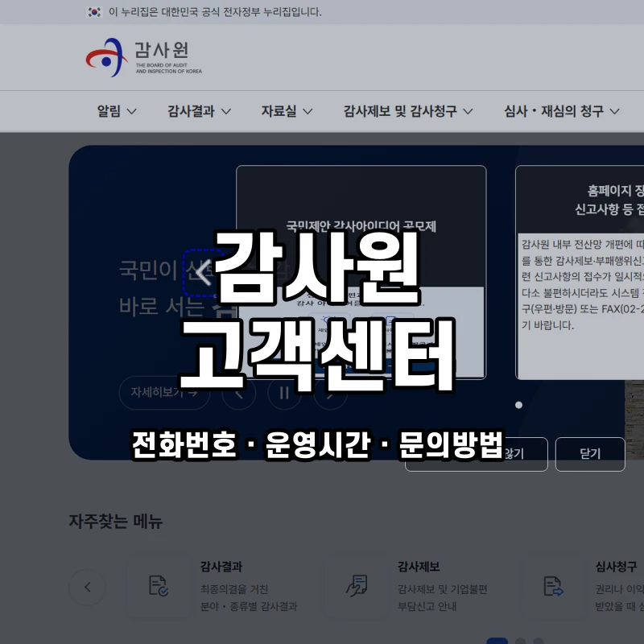The width and height of the screenshot is (644, 644).
Task: Click the 심사청구 document-arrow icon
Action: [554, 586]
